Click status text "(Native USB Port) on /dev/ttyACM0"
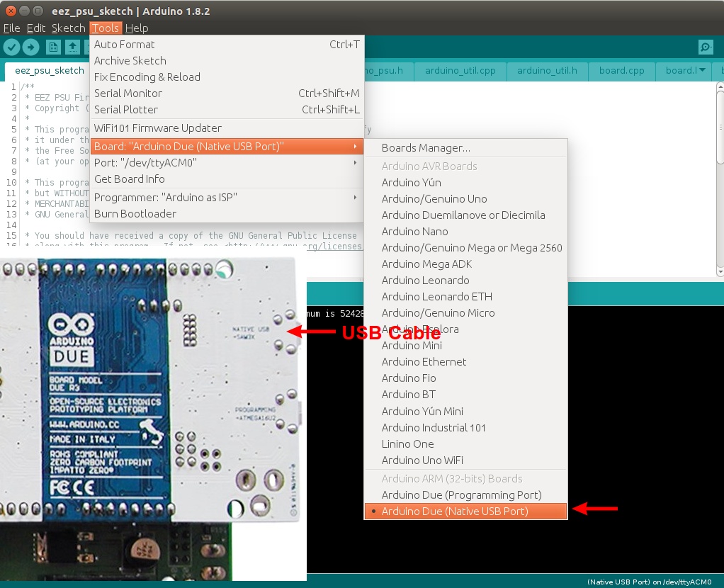The width and height of the screenshot is (724, 588). pos(649,582)
